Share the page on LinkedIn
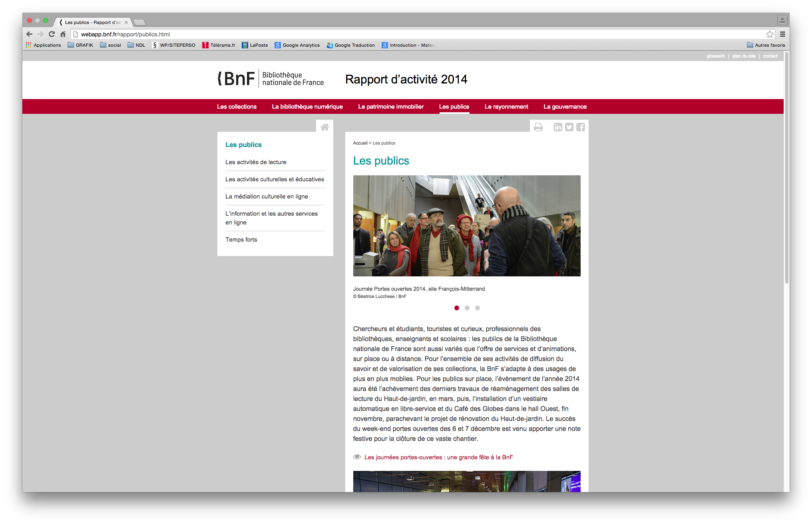The width and height of the screenshot is (812, 524). (558, 127)
